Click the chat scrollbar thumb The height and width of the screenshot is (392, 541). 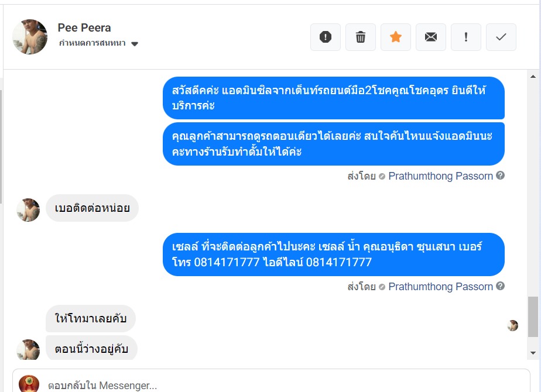[532, 316]
